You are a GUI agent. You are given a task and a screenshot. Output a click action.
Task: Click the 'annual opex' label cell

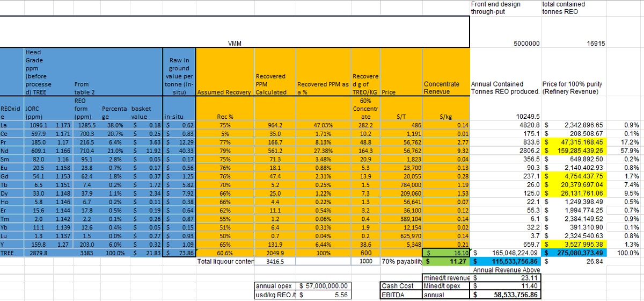coord(274,285)
